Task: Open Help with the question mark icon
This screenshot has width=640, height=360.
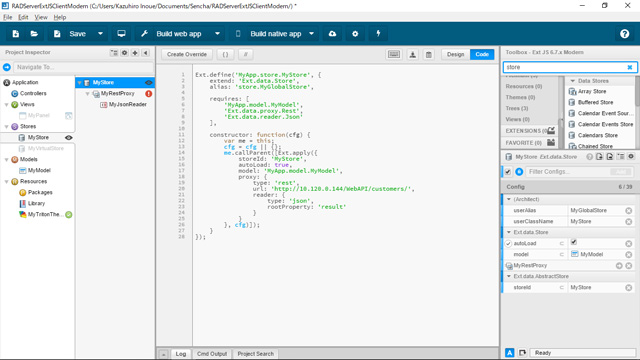Action: tap(624, 34)
